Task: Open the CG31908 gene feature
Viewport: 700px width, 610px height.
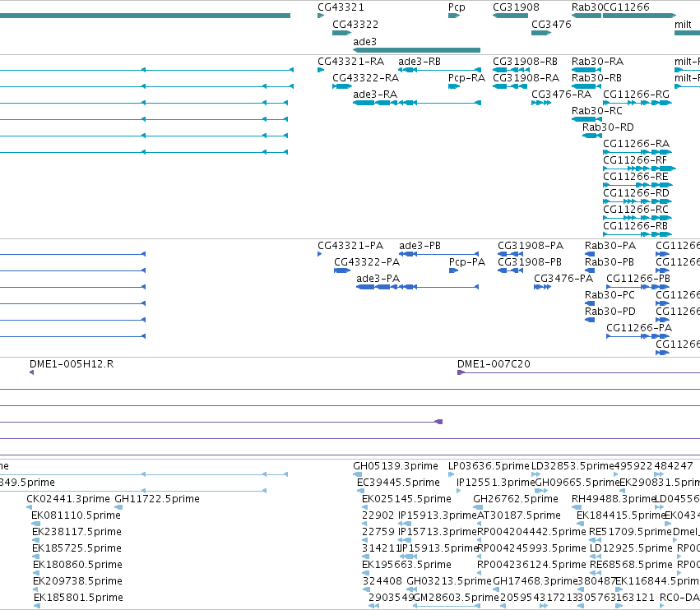Action: pyautogui.click(x=510, y=16)
